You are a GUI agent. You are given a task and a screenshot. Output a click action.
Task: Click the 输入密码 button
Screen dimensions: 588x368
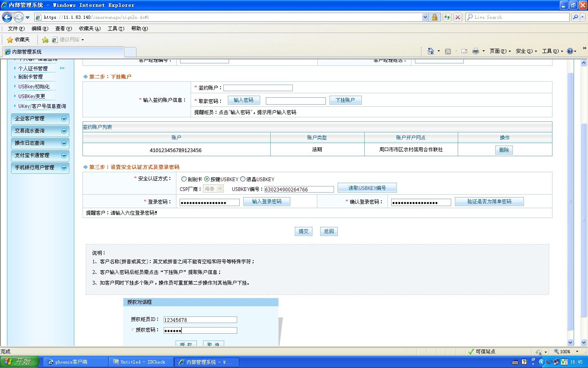pyautogui.click(x=244, y=100)
